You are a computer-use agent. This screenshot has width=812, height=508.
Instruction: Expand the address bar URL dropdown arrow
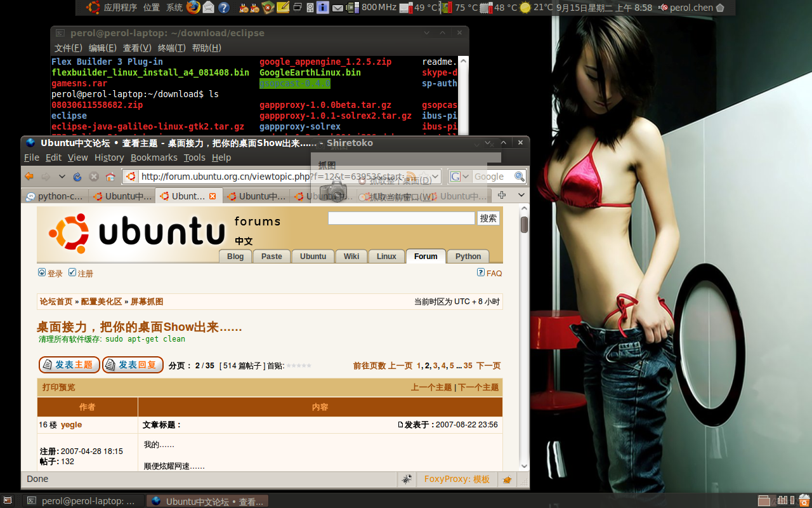click(435, 177)
